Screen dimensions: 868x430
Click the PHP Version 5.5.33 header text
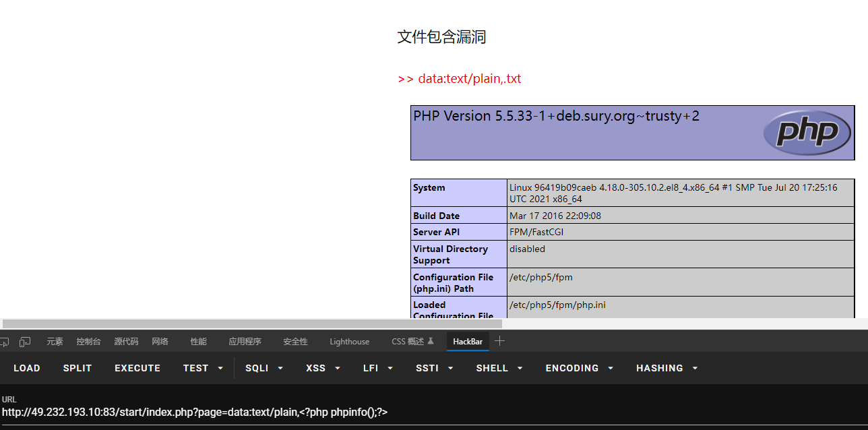click(556, 116)
